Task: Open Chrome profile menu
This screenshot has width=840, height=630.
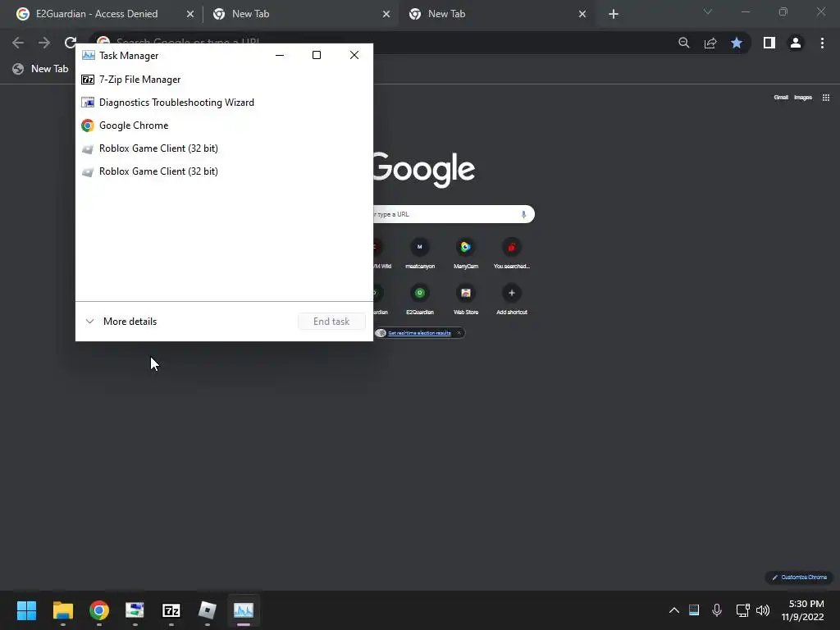Action: pos(796,43)
